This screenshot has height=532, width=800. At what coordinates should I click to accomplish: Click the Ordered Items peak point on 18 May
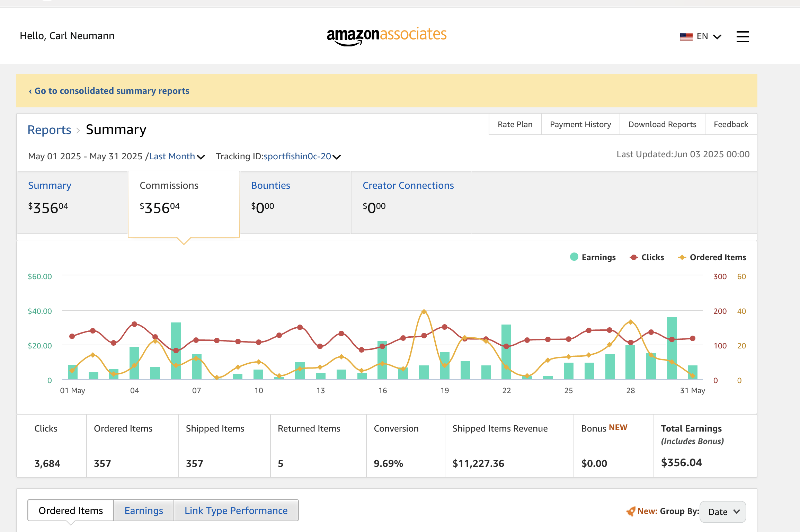click(424, 312)
